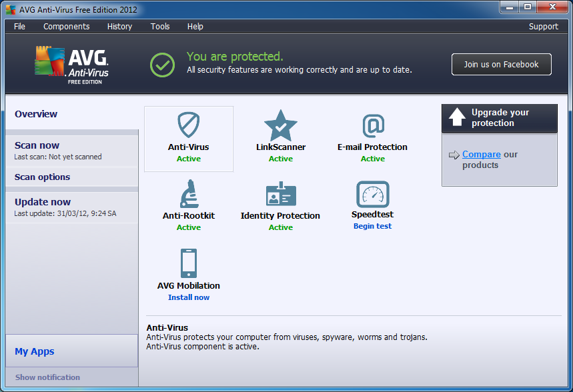Open the AVG Mobilation phone icon

189,263
